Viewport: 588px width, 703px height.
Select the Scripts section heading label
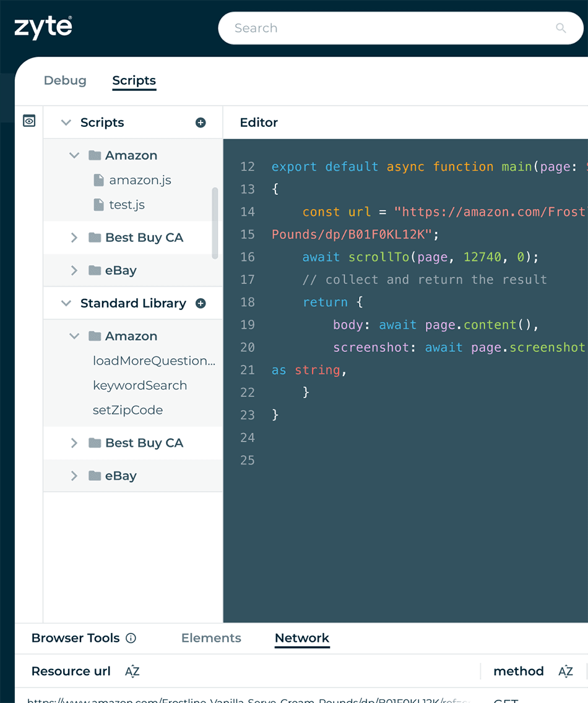point(102,123)
